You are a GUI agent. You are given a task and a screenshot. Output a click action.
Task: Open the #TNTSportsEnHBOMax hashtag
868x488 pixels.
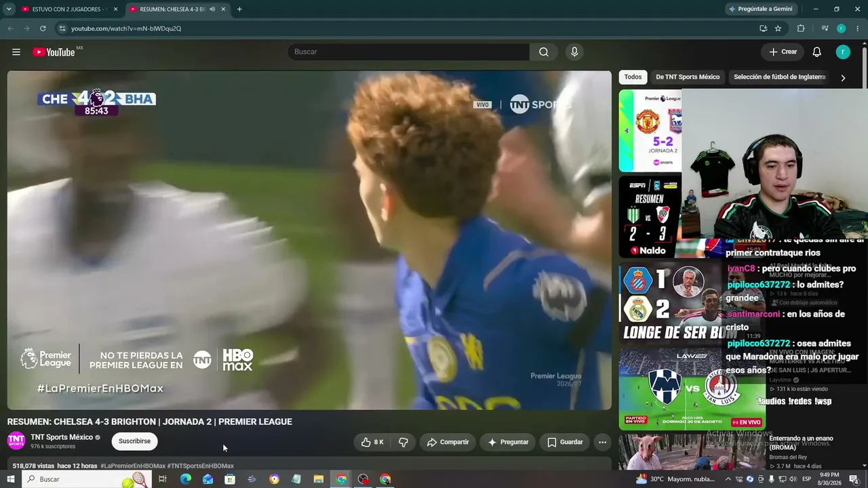click(x=201, y=466)
